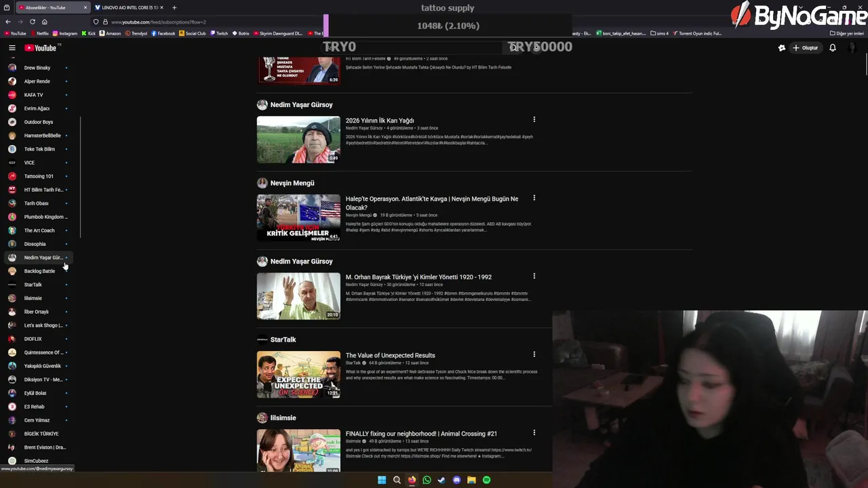Screen dimensions: 868x488
Task: Open more options for Halep'te Operasyon video
Action: point(534,198)
